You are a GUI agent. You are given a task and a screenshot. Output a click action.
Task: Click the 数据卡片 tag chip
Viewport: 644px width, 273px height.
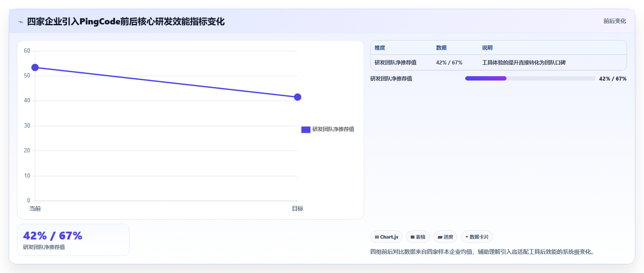pos(477,237)
